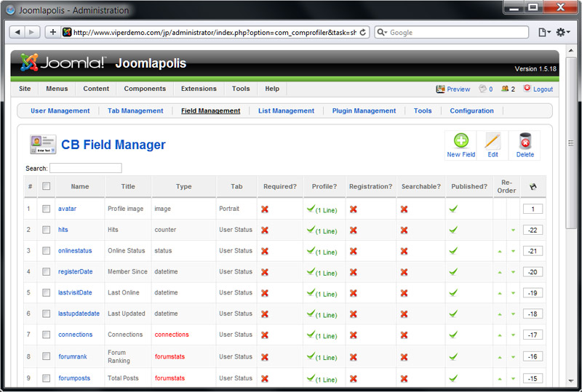The width and height of the screenshot is (582, 392).
Task: Click the New Field icon
Action: coord(461,140)
